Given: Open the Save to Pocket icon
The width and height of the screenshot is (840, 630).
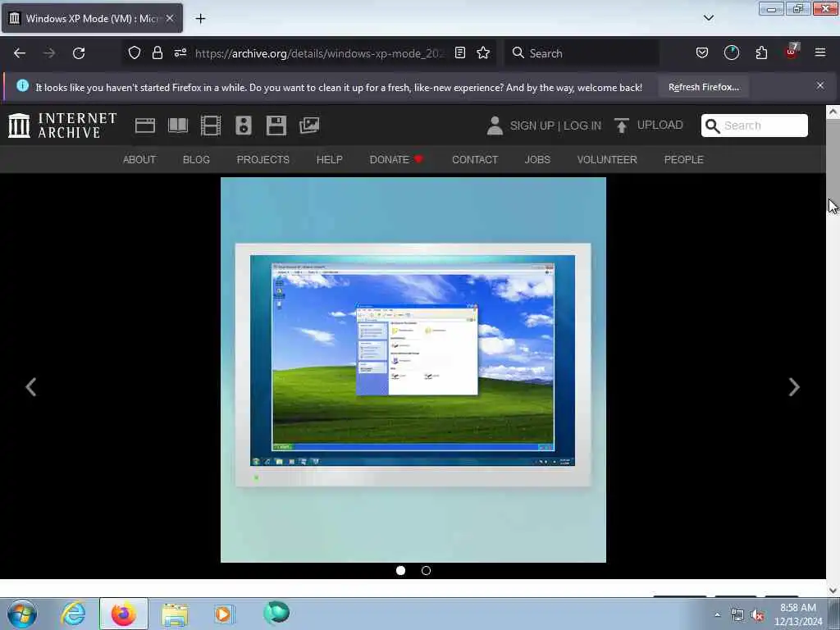Looking at the screenshot, I should coord(702,52).
